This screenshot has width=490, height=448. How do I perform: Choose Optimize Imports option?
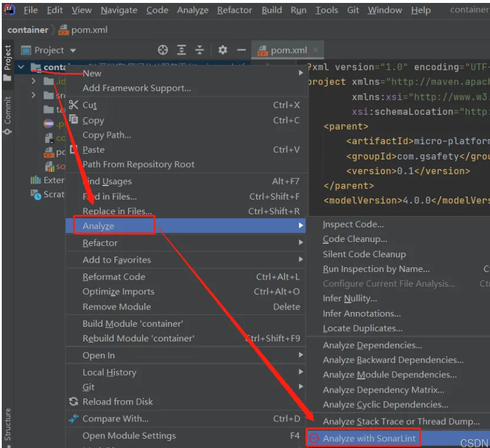[x=118, y=291]
